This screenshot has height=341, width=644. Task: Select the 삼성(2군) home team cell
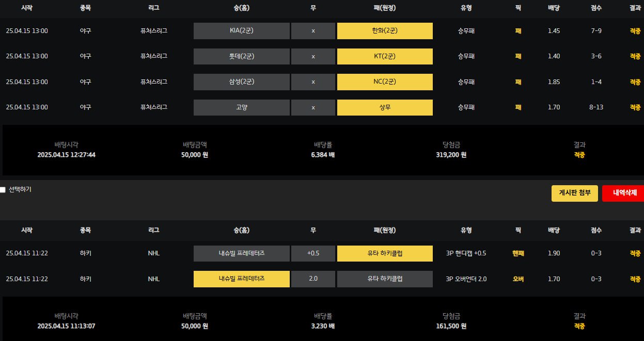[242, 82]
